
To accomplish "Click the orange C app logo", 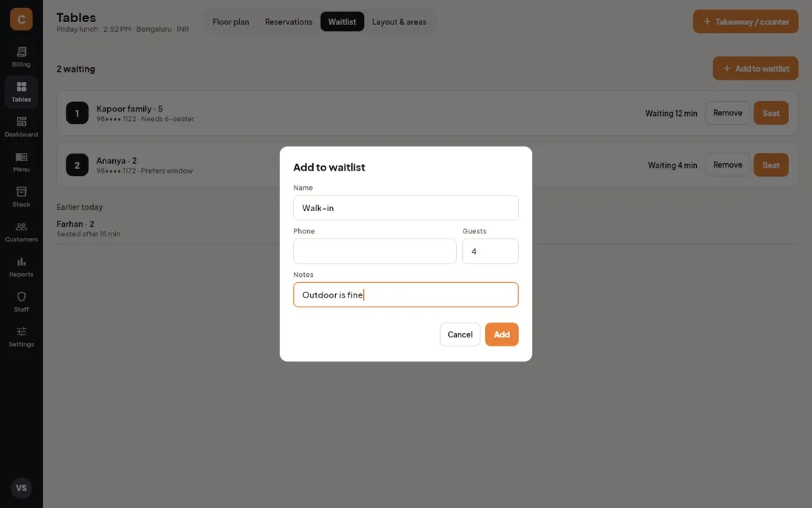I will tap(21, 19).
